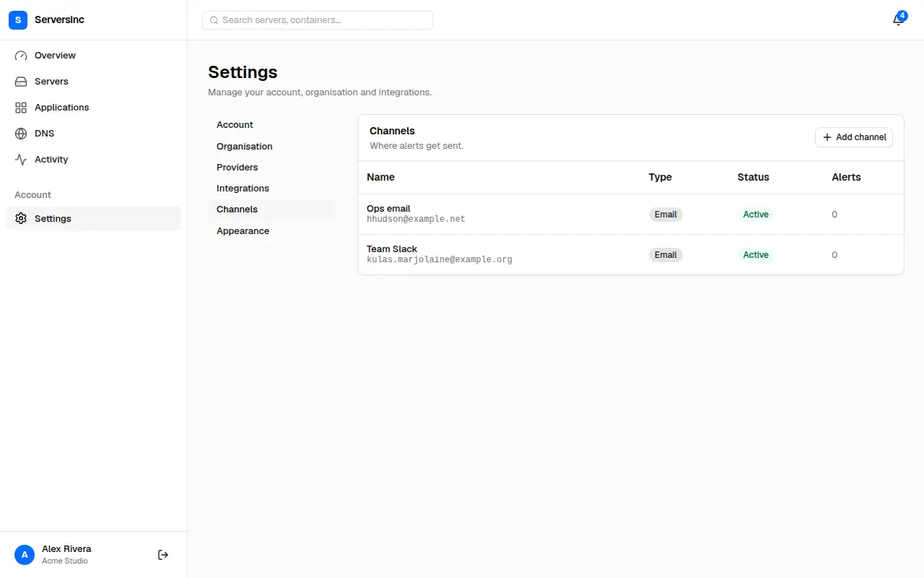Open Overview in the sidebar
The width and height of the screenshot is (924, 578).
pos(93,56)
